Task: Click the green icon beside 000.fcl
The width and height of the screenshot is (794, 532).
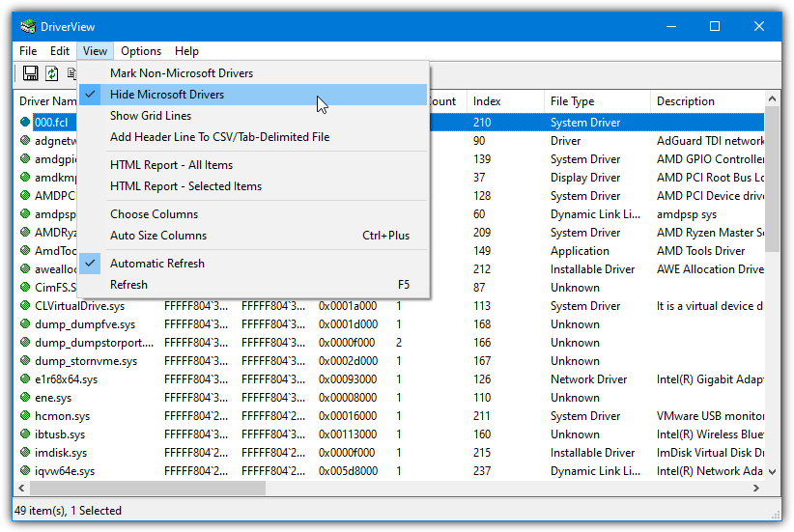Action: (25, 122)
